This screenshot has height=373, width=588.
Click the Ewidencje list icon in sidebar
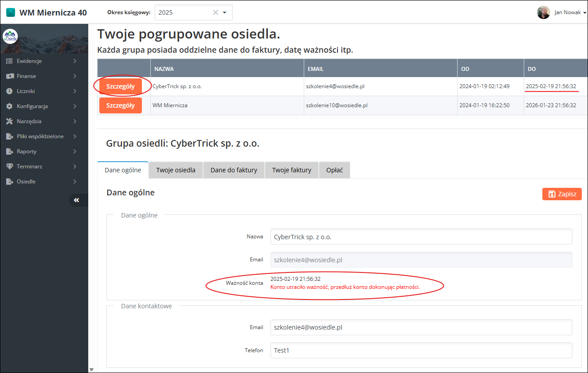tap(9, 61)
